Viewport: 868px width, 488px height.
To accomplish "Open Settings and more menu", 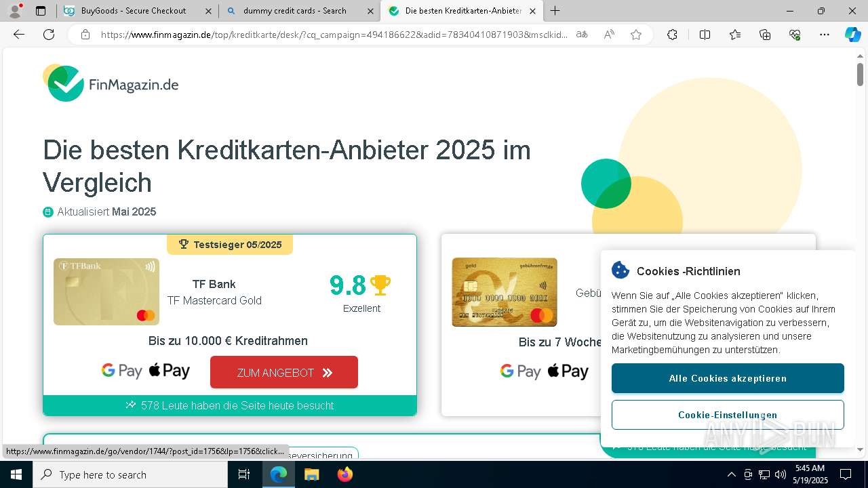I will click(825, 35).
